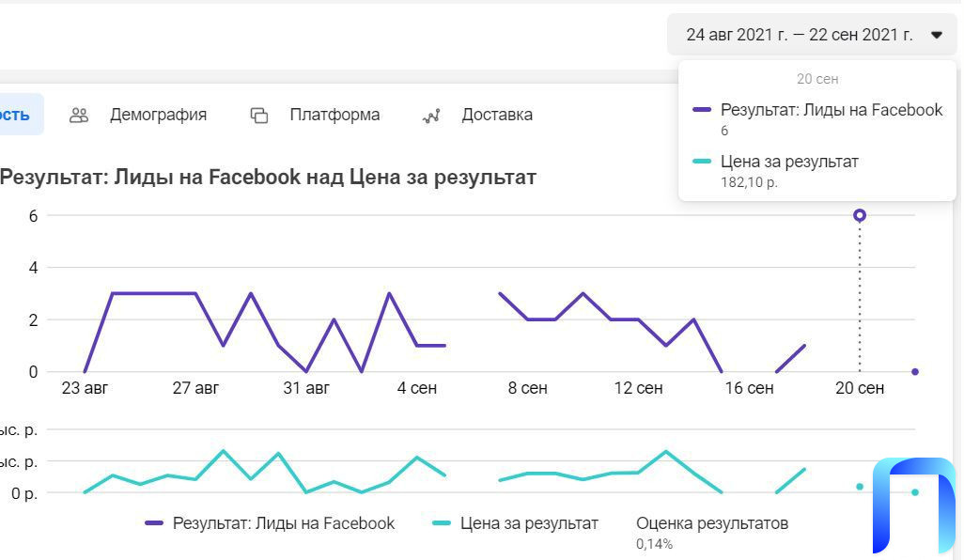Click the 8 сен axis label
This screenshot has width=964, height=560.
[x=527, y=388]
